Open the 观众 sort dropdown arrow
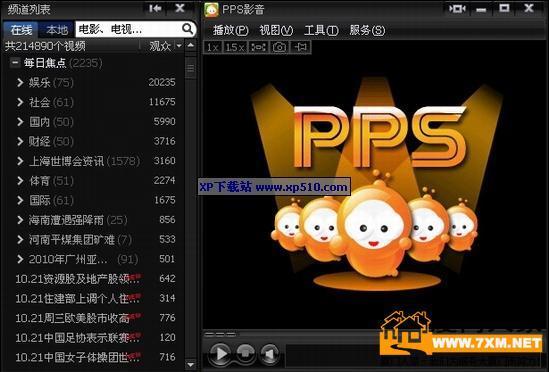 (179, 46)
